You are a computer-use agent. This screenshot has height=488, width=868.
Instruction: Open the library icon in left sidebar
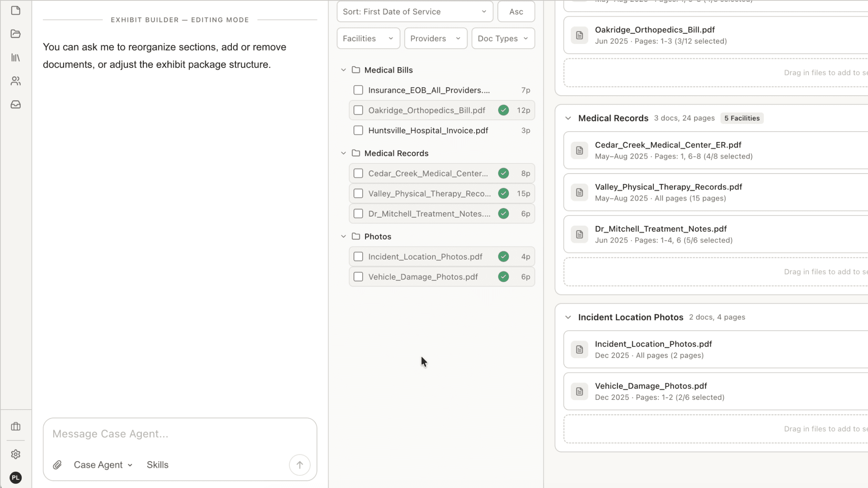pos(15,57)
